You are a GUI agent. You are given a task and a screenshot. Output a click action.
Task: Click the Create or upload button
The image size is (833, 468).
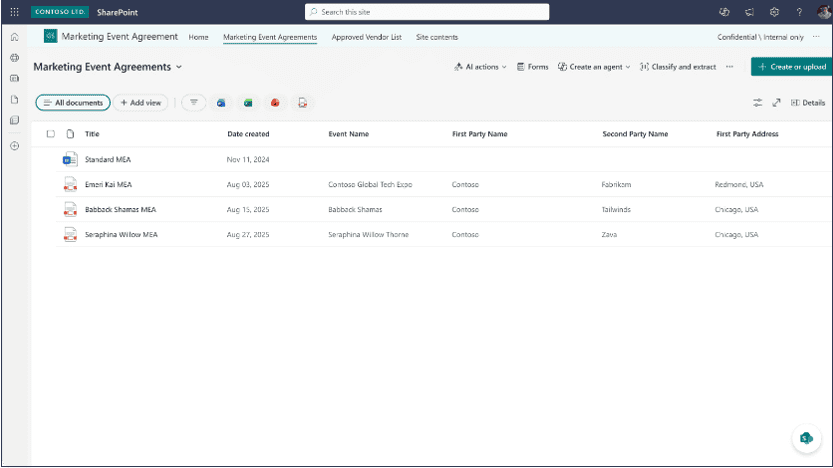pyautogui.click(x=792, y=67)
